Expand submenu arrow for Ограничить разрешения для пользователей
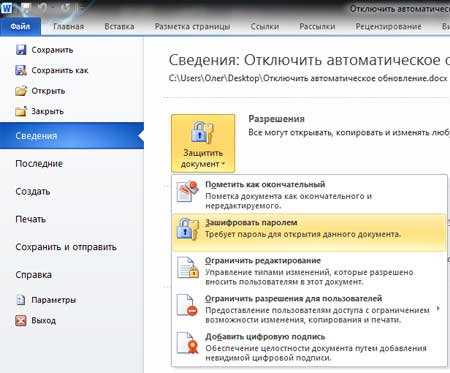This screenshot has width=450, height=373. point(438,309)
